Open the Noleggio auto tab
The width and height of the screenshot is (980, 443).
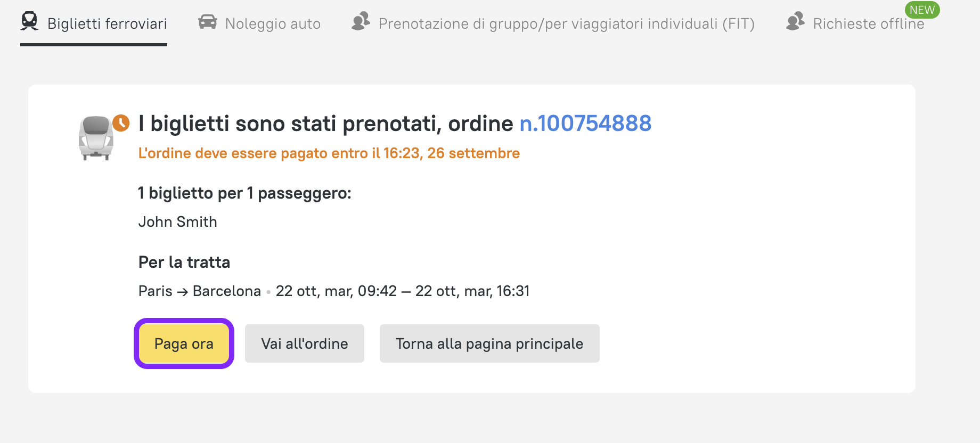(x=273, y=24)
